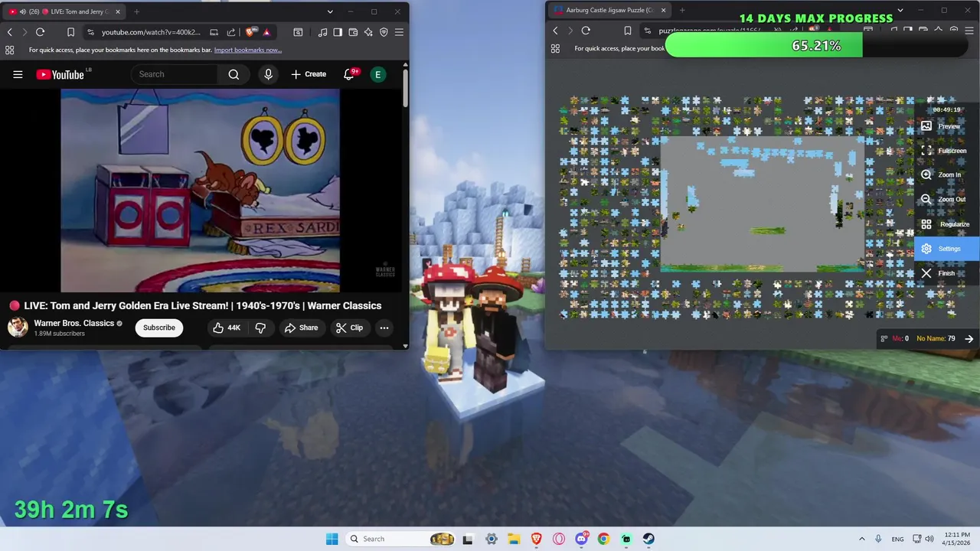Viewport: 980px width, 551px height.
Task: Open Brave Wallet icon
Action: tap(353, 32)
